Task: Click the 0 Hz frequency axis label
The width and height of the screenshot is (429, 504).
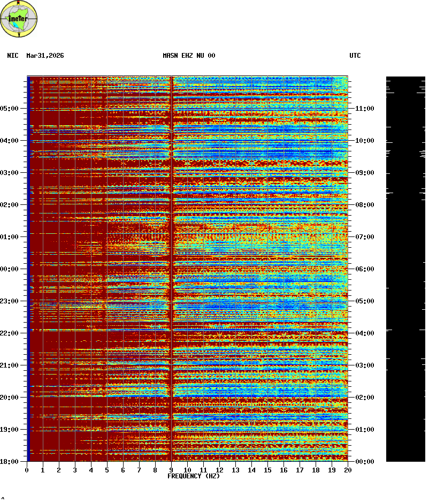Action: click(27, 470)
